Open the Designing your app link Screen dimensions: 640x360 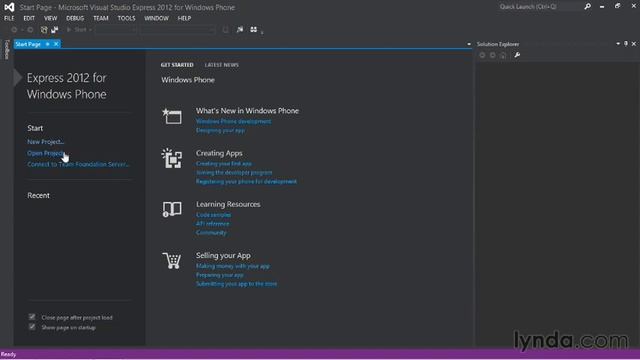220,130
